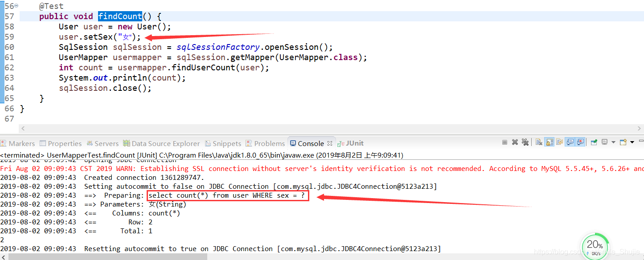Click the 'Row: 2' log line
Screen dimensions: 644x260
click(x=76, y=222)
